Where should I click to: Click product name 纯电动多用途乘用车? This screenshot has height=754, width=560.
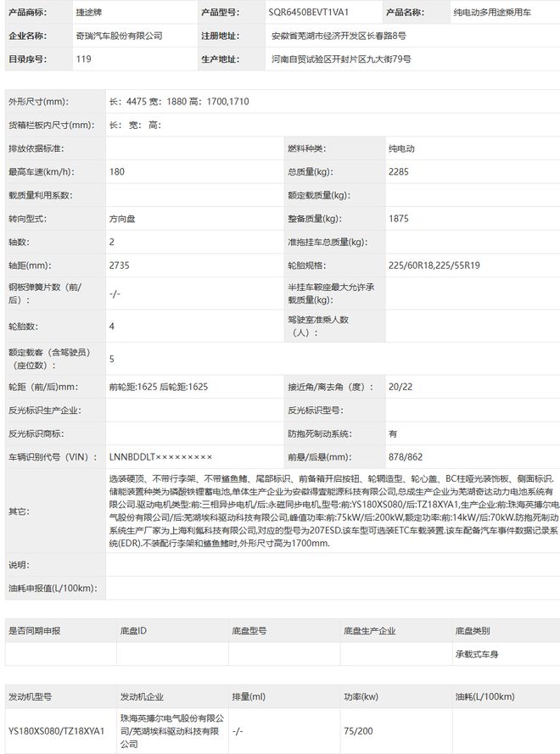tap(491, 13)
